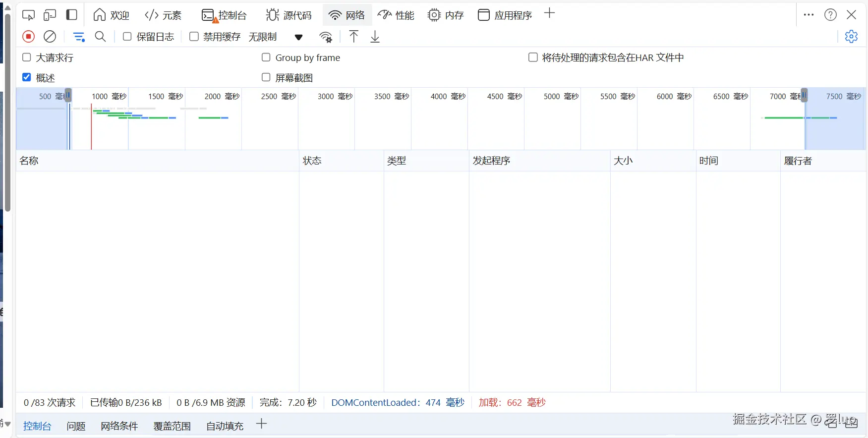
Task: Open the 无限制 throttling dropdown
Action: click(276, 37)
